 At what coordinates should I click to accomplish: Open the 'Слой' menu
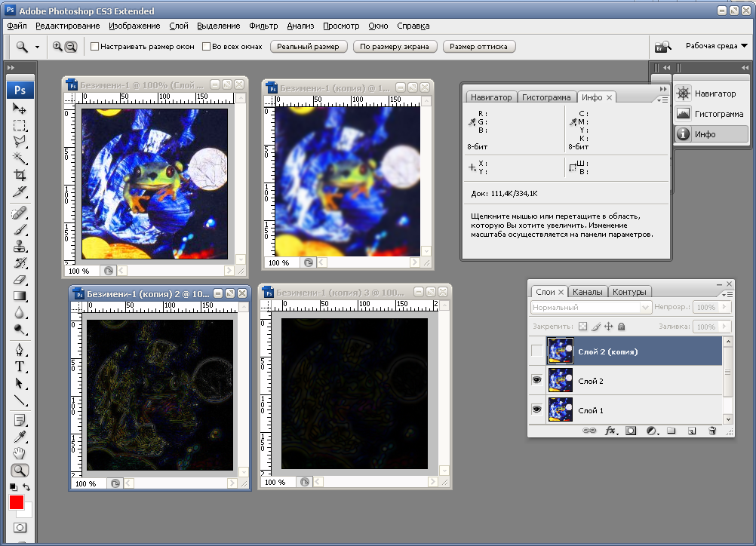pyautogui.click(x=178, y=26)
